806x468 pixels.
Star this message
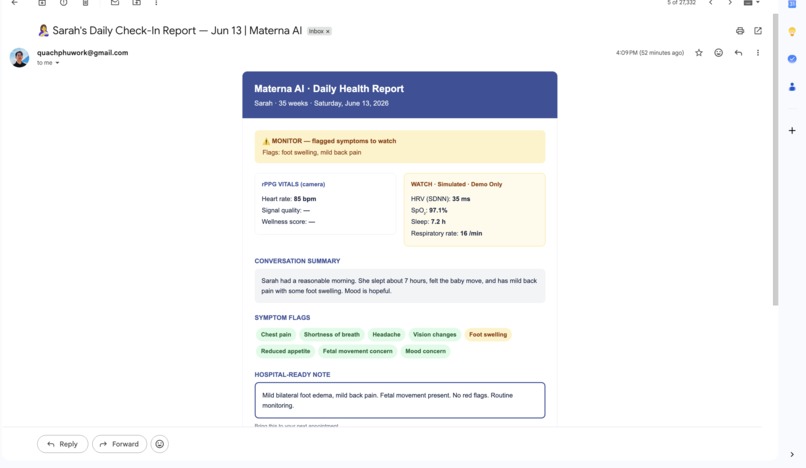[699, 52]
